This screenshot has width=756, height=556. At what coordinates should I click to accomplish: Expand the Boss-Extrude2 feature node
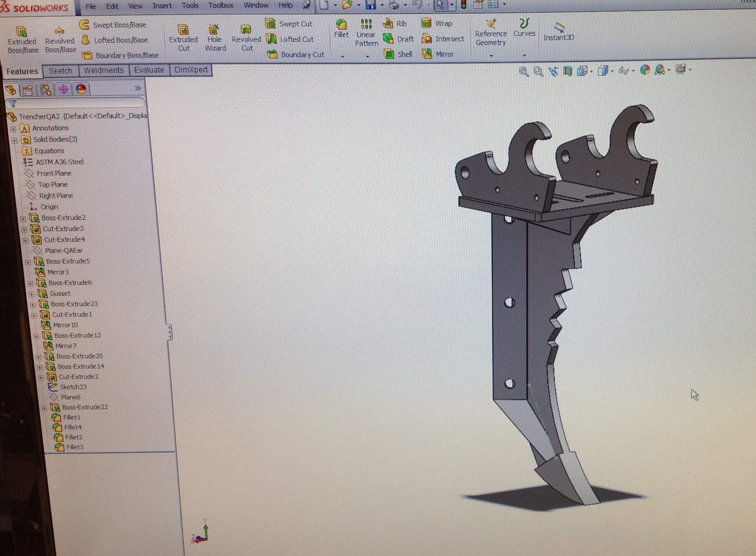tap(23, 219)
